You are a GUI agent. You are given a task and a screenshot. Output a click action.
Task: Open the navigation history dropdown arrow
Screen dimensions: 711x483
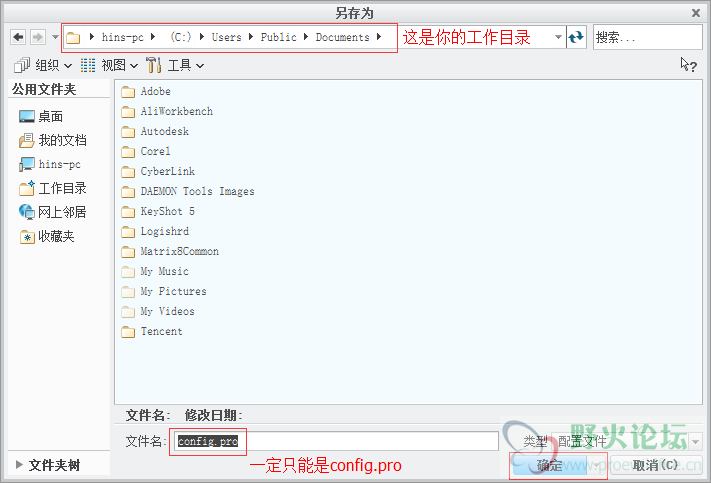click(55, 37)
